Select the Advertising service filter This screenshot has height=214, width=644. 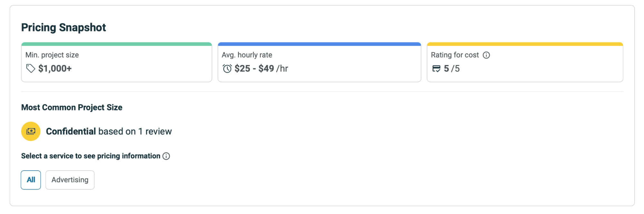(x=70, y=180)
